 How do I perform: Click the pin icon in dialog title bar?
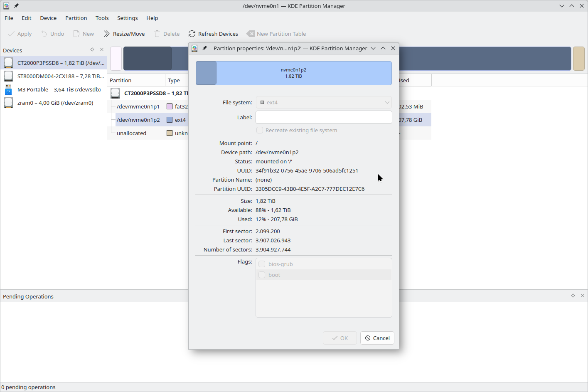pyautogui.click(x=204, y=48)
